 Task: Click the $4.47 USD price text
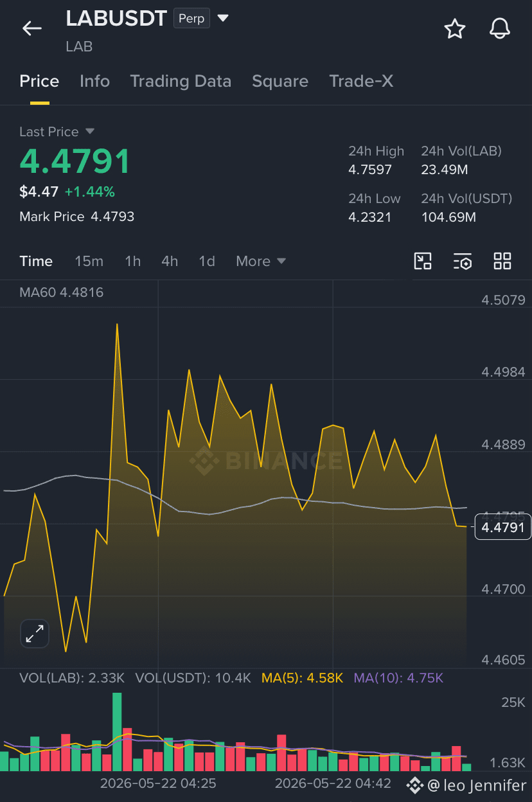(x=39, y=192)
